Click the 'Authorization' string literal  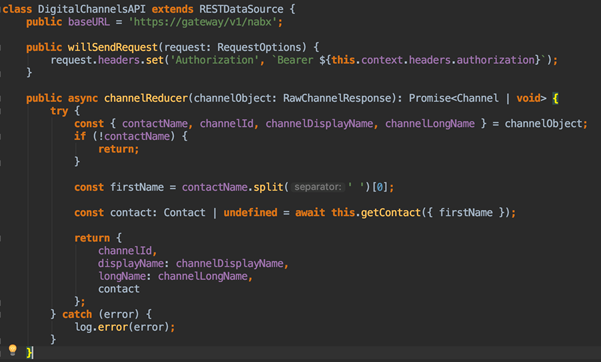coord(214,60)
